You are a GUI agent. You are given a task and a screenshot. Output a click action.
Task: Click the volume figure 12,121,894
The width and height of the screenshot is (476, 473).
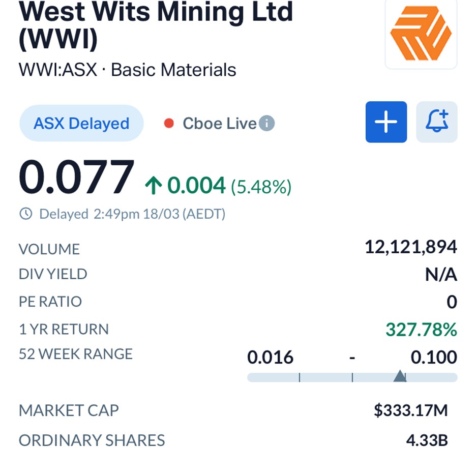tap(410, 248)
